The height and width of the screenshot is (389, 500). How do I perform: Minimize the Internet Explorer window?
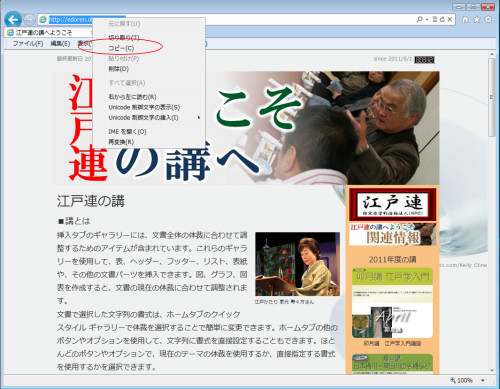click(x=459, y=6)
